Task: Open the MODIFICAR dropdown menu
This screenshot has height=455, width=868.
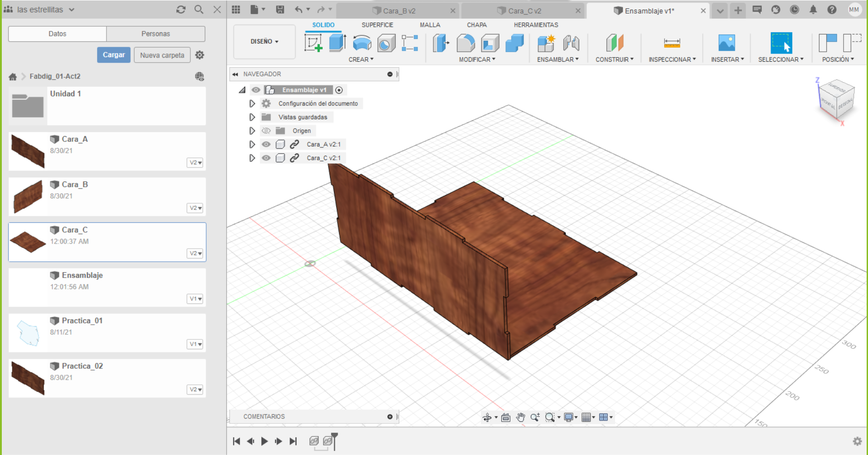Action: (477, 59)
